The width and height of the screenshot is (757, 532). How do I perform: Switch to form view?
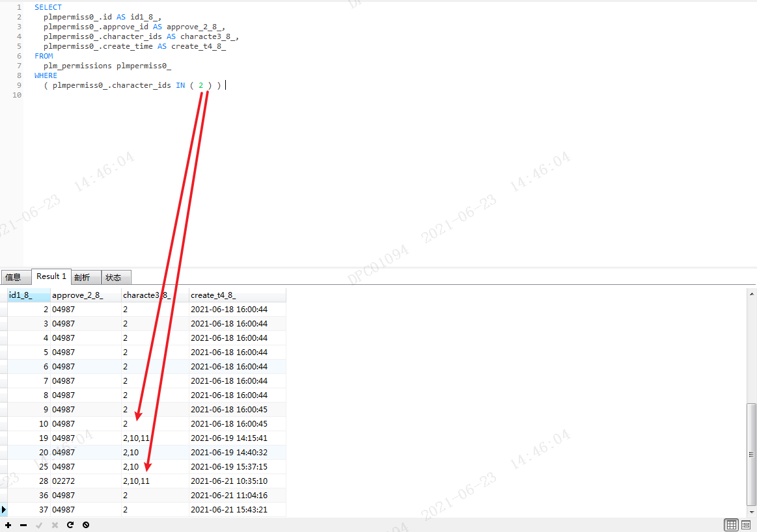click(x=746, y=525)
